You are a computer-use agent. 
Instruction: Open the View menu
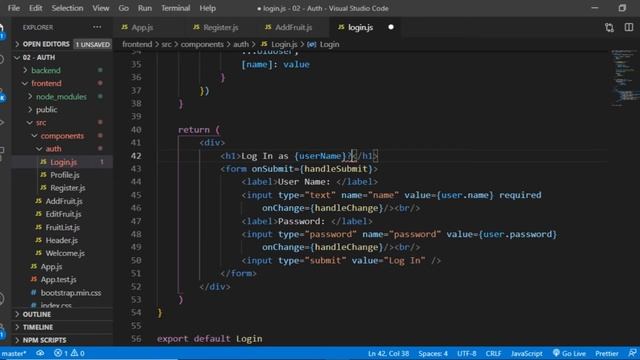pyautogui.click(x=100, y=8)
